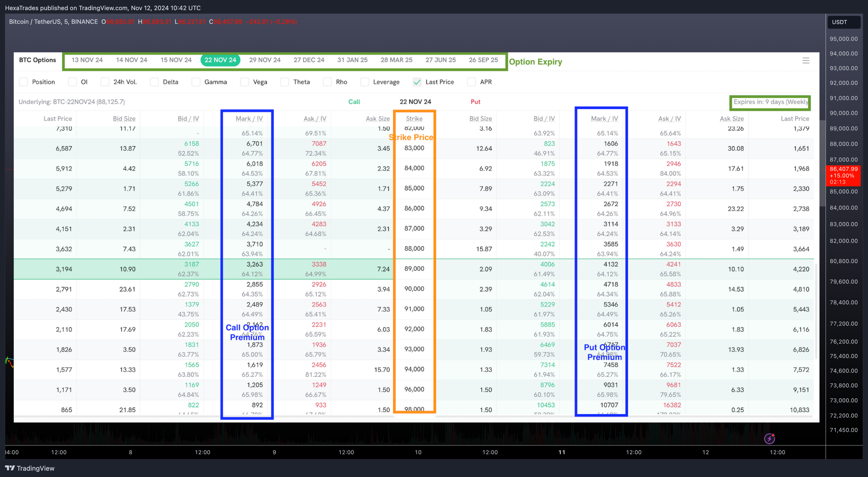This screenshot has height=477, width=868.
Task: Open the 27 JUN 25 expiry
Action: click(x=440, y=60)
